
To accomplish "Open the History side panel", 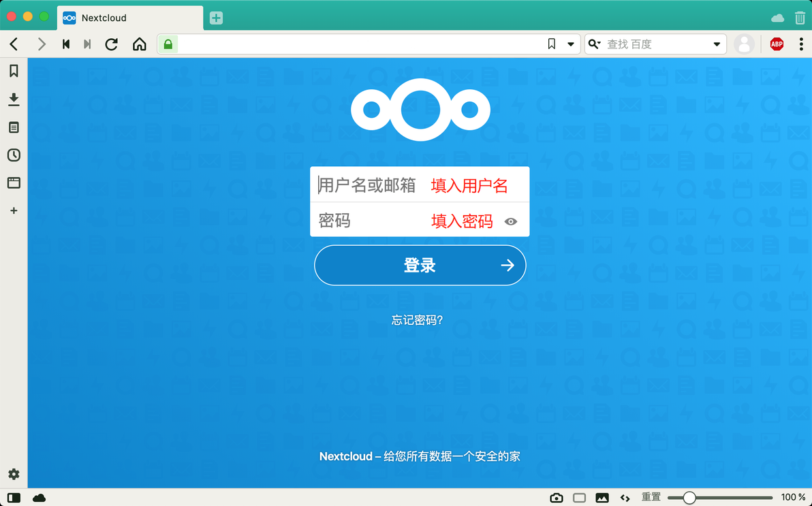I will [x=14, y=155].
